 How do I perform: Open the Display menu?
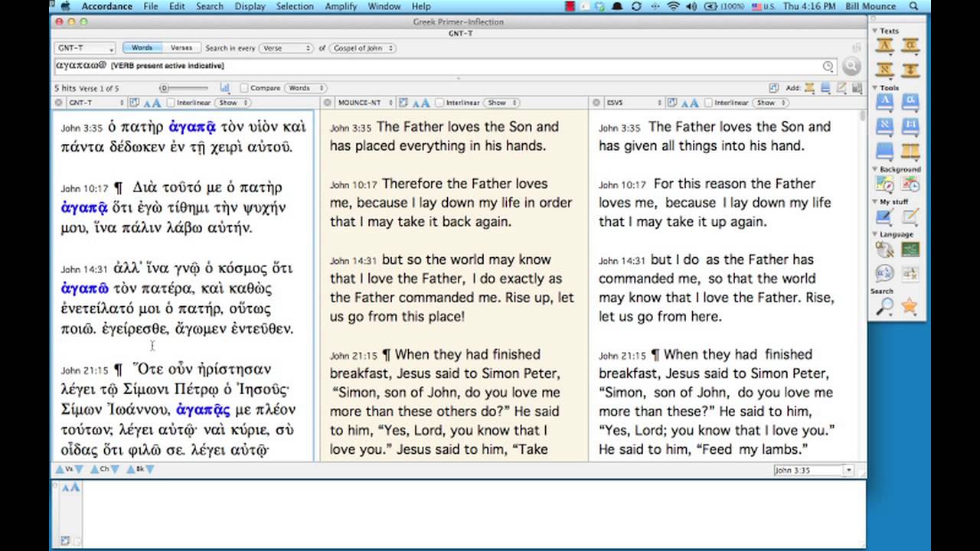(250, 6)
